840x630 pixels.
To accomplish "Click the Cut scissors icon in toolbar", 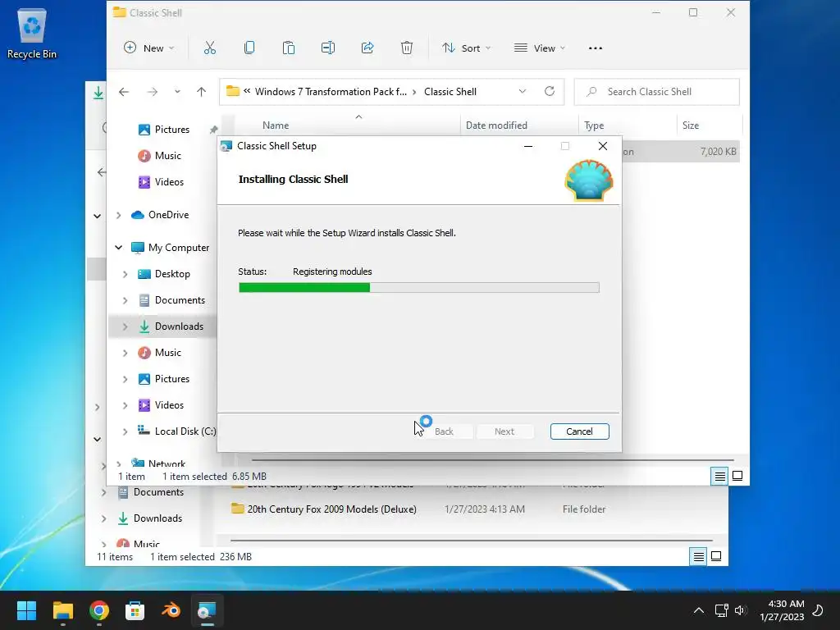I will click(209, 48).
